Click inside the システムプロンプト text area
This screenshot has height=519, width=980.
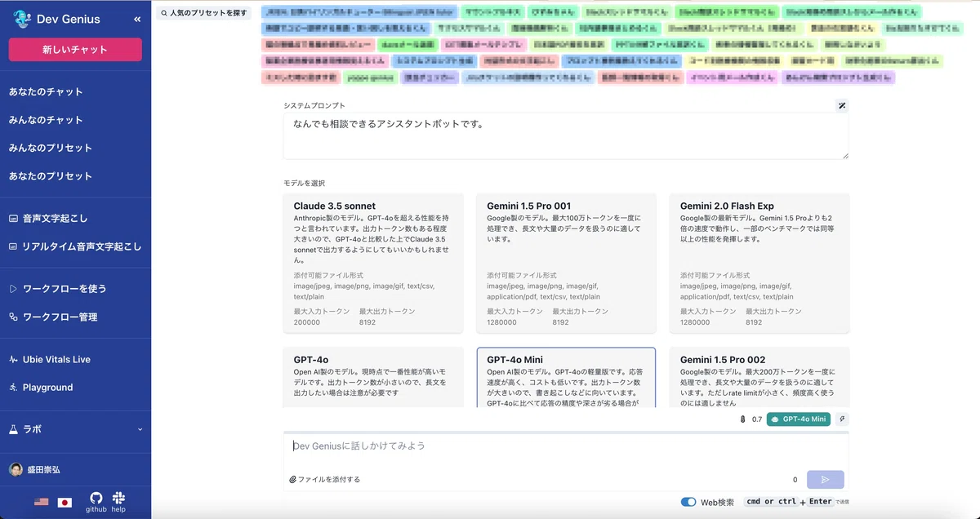coord(566,136)
